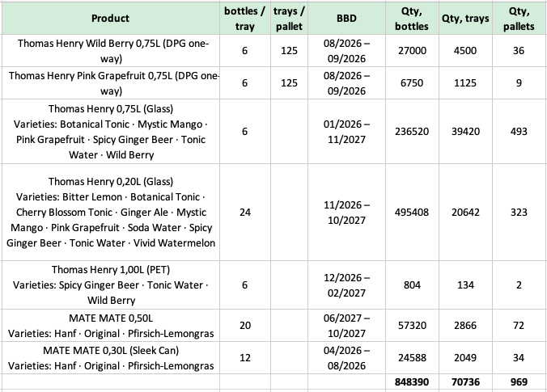Select the total pallets cell 969
This screenshot has height=392, width=547.
519,381
